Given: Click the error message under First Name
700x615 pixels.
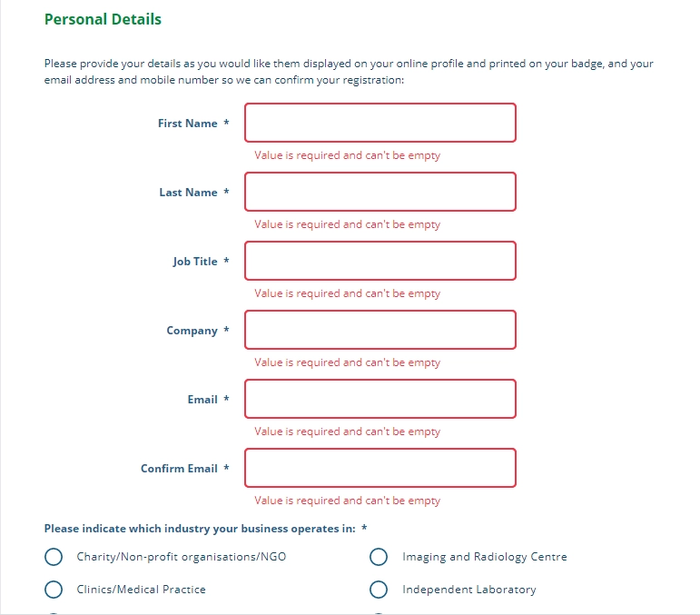Looking at the screenshot, I should point(347,155).
